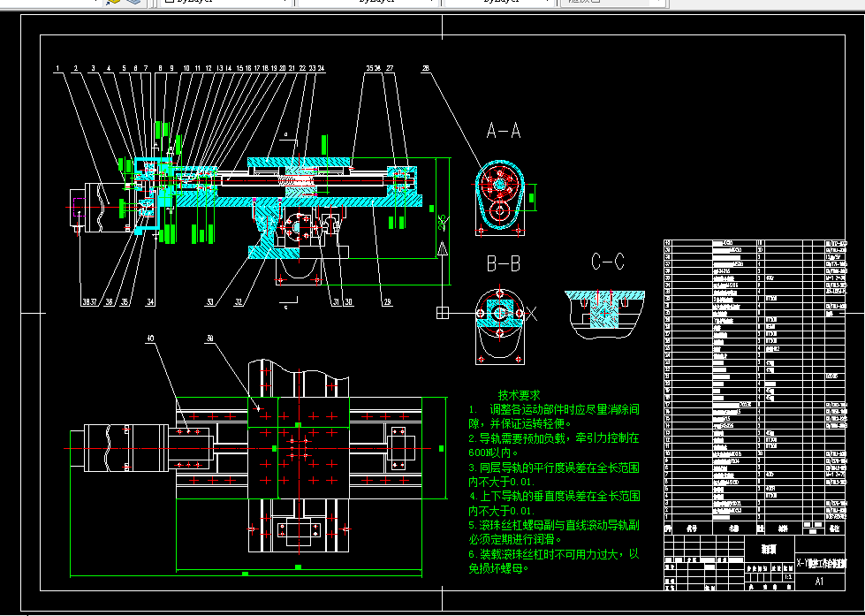Click the A1 sheet size label

tap(820, 581)
